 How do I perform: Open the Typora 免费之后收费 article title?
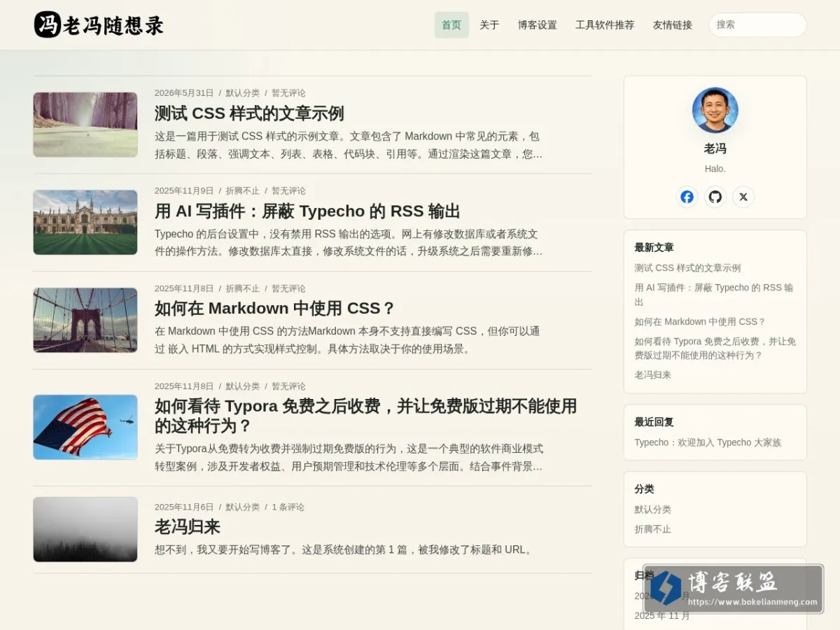click(x=365, y=416)
